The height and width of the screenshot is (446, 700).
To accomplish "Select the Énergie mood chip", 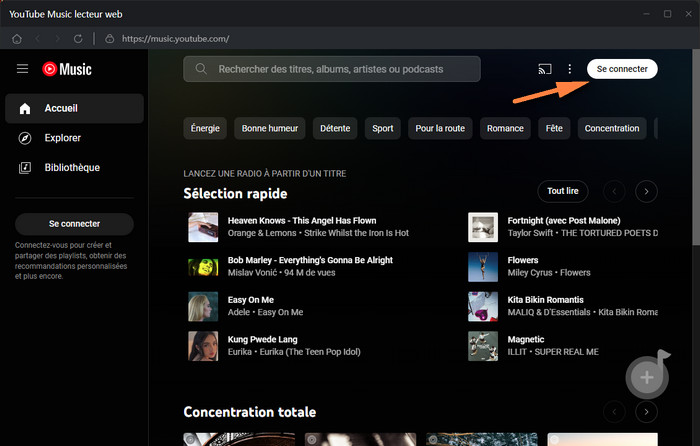I will pos(206,128).
